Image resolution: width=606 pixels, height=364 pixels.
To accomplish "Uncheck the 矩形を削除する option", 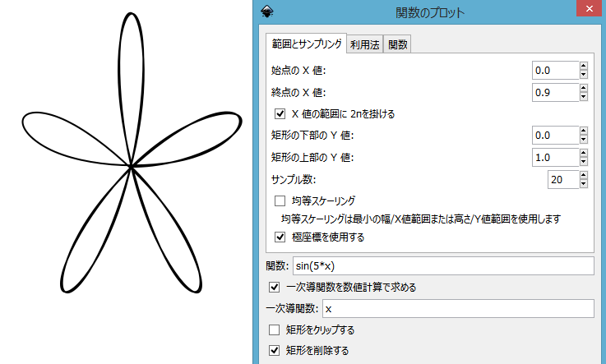I will pyautogui.click(x=275, y=351).
